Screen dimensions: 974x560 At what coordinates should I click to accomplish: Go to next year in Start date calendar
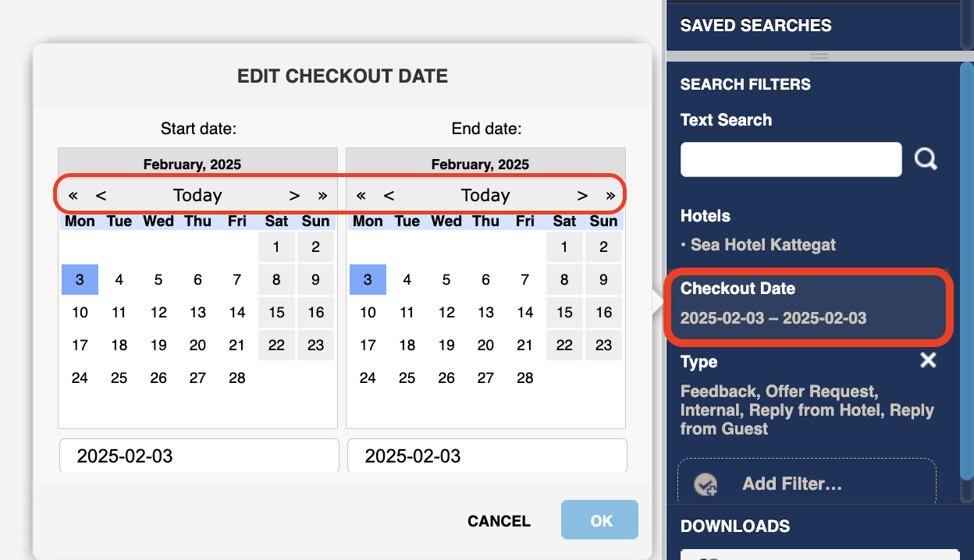coord(322,195)
